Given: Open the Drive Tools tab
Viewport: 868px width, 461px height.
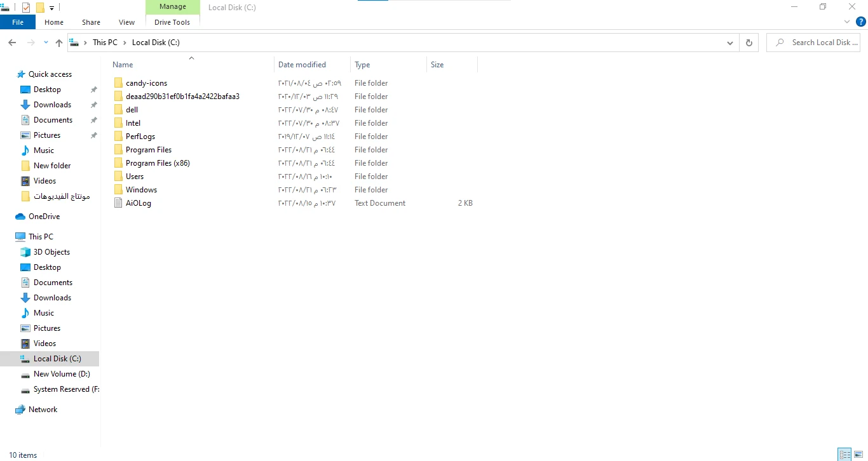Looking at the screenshot, I should click(x=172, y=22).
